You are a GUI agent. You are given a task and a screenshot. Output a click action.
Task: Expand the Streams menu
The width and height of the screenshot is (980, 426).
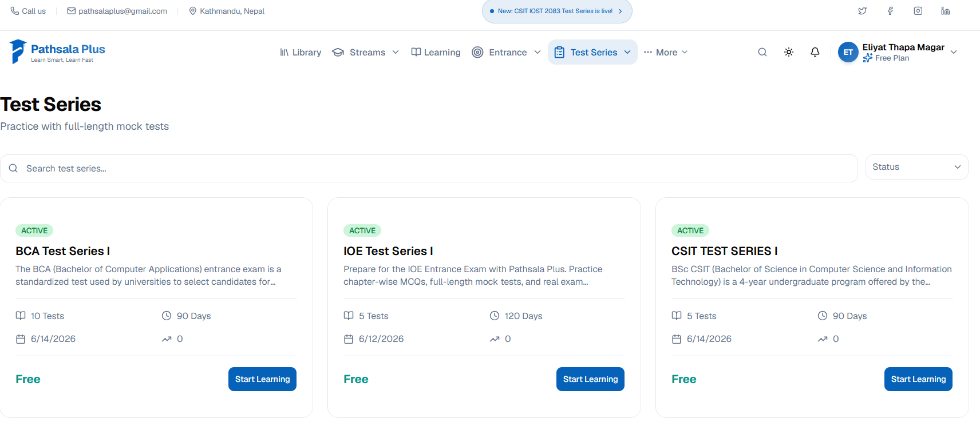365,52
